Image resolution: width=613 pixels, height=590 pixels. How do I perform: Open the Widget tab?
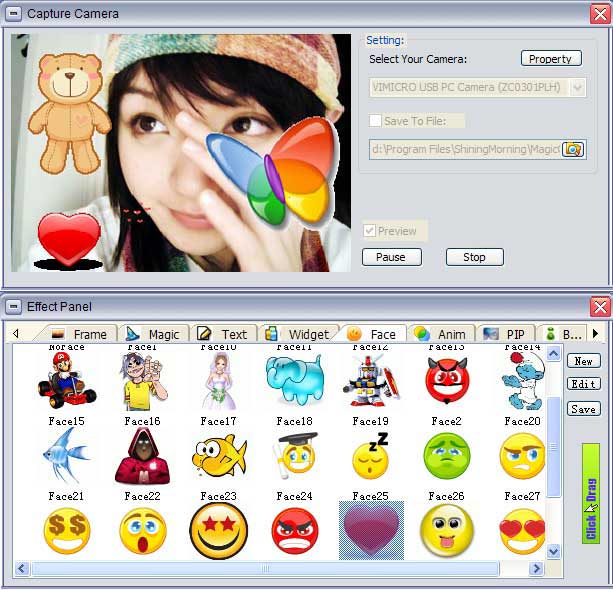point(298,334)
